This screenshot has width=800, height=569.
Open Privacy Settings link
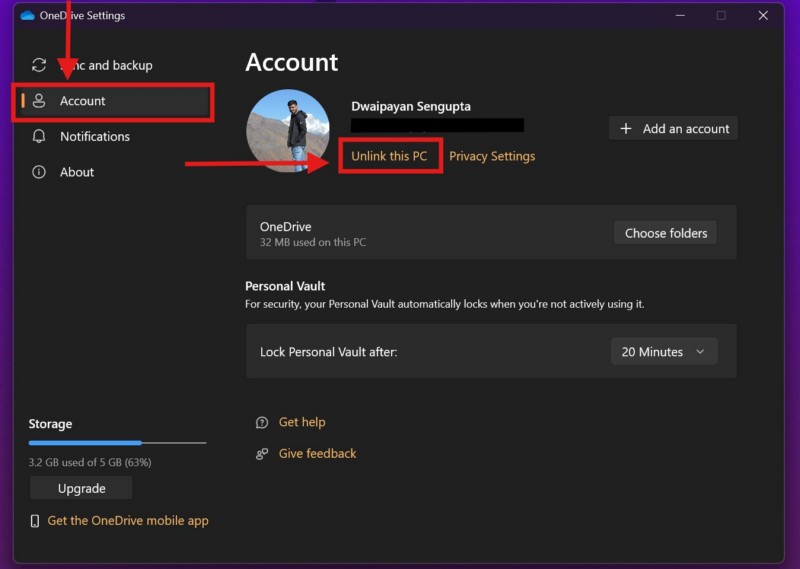pos(492,157)
